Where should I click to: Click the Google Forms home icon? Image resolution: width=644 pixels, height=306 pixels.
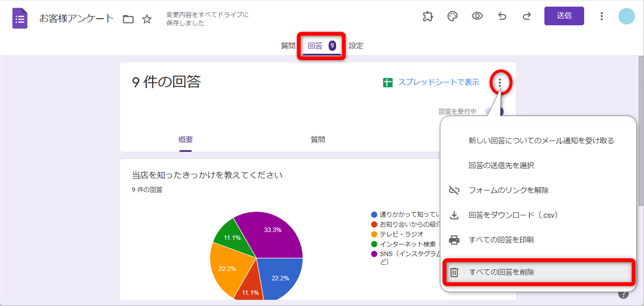tap(20, 19)
